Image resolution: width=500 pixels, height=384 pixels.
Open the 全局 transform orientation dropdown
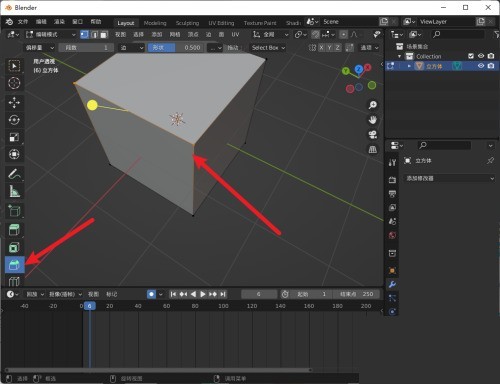tap(270, 34)
